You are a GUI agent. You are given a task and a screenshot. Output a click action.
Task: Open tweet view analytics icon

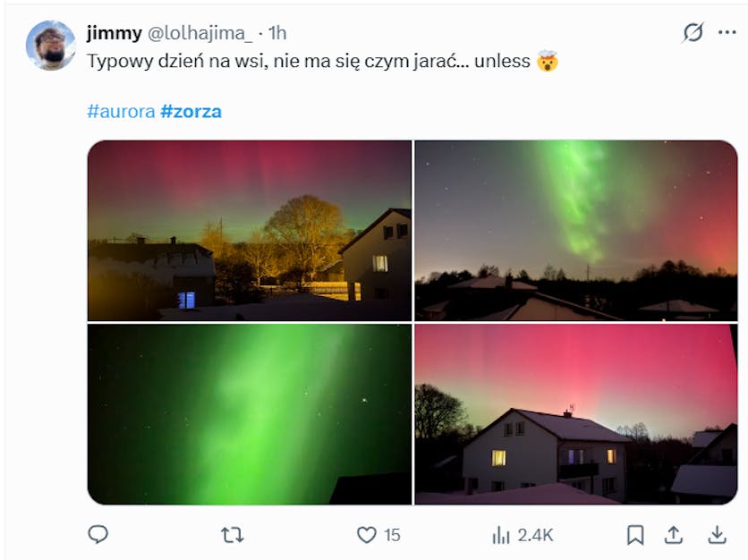(501, 535)
